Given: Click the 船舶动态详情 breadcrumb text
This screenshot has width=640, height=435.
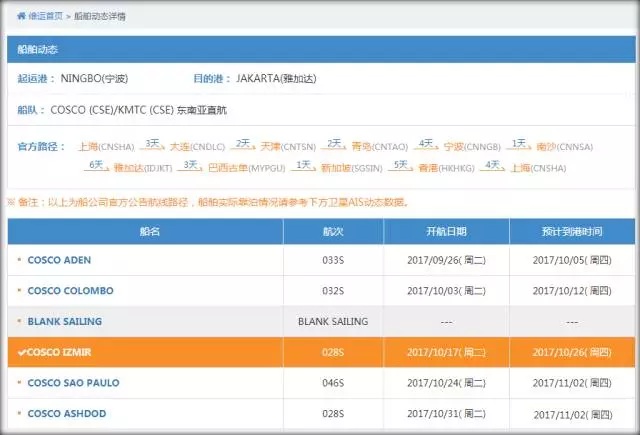Looking at the screenshot, I should [x=100, y=16].
